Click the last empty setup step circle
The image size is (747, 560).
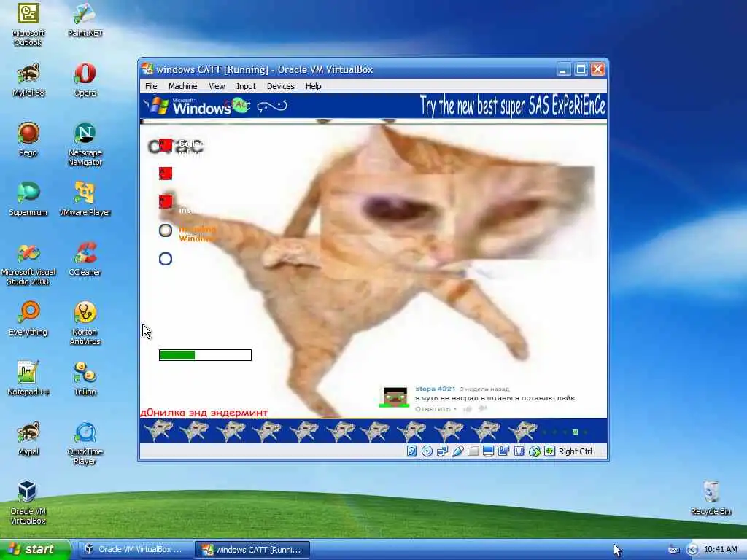pos(166,259)
